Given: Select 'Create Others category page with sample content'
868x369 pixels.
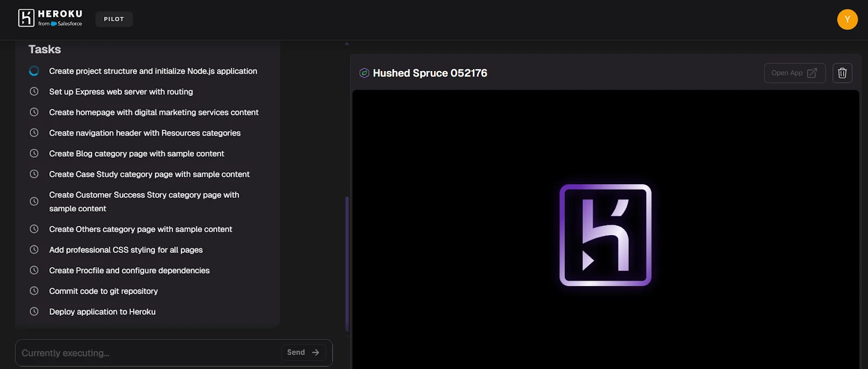Looking at the screenshot, I should point(141,229).
